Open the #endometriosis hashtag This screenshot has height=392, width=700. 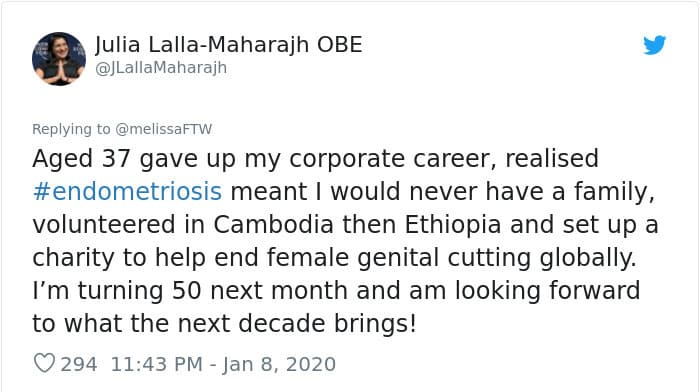(x=127, y=192)
